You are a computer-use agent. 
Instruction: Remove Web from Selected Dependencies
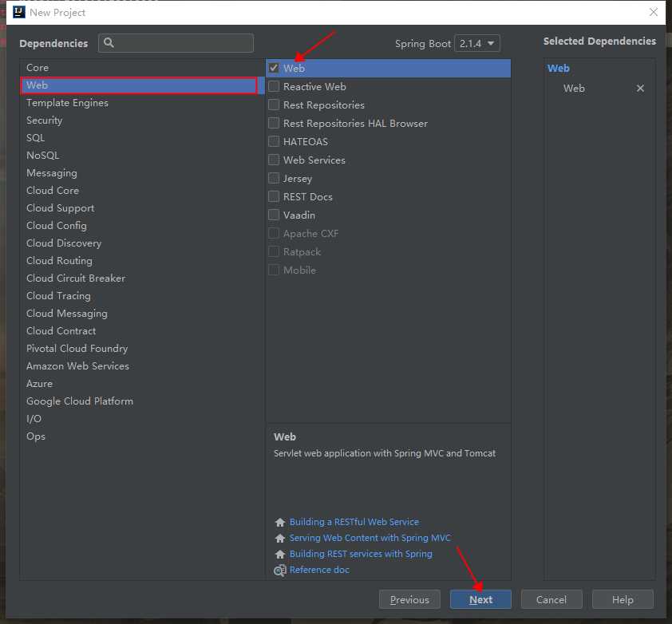pyautogui.click(x=640, y=89)
